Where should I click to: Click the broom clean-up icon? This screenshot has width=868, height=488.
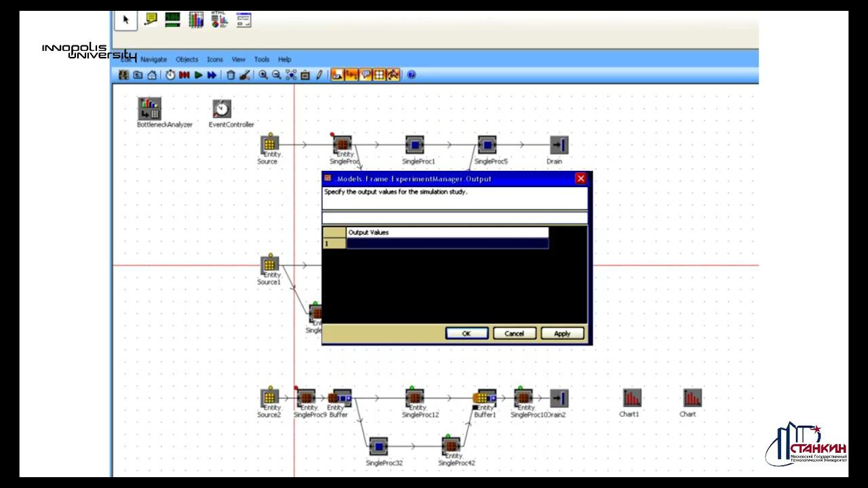tap(245, 75)
